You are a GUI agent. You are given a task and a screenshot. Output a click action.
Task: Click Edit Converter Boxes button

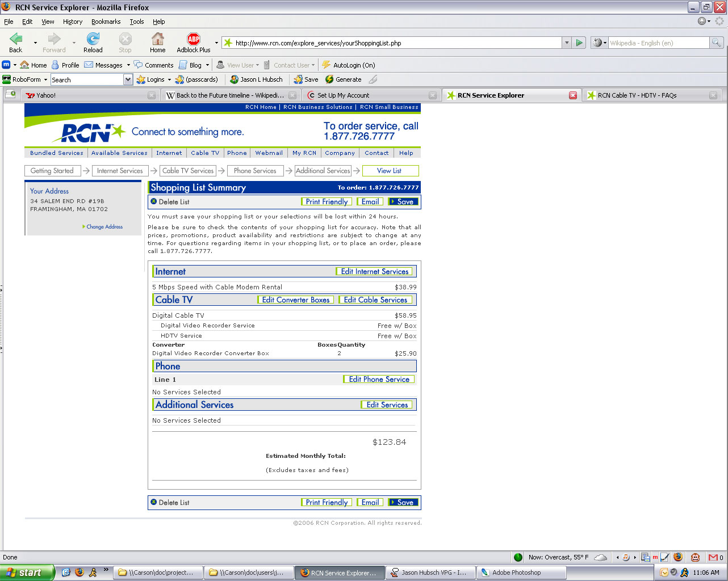(295, 300)
